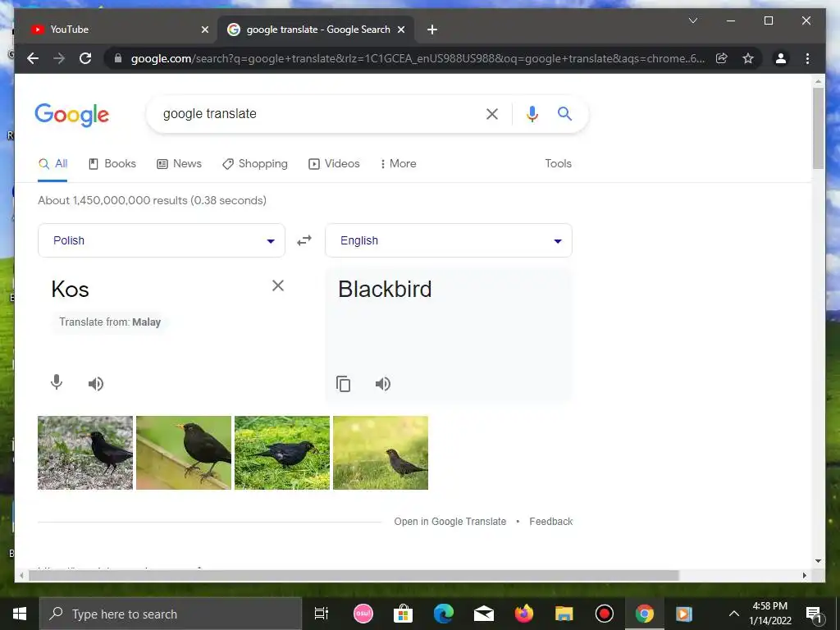Click the Google logo
This screenshot has width=840, height=630.
tap(72, 115)
